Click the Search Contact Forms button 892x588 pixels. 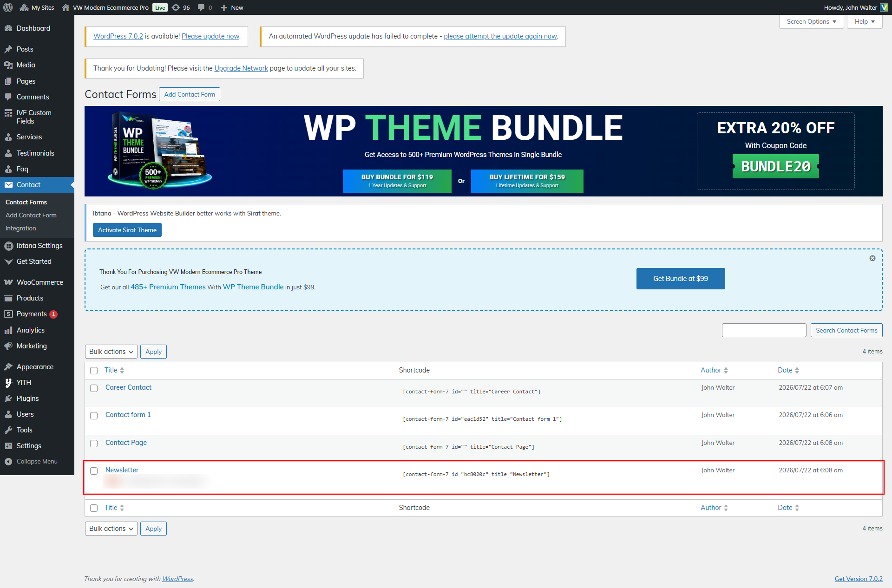tap(846, 330)
